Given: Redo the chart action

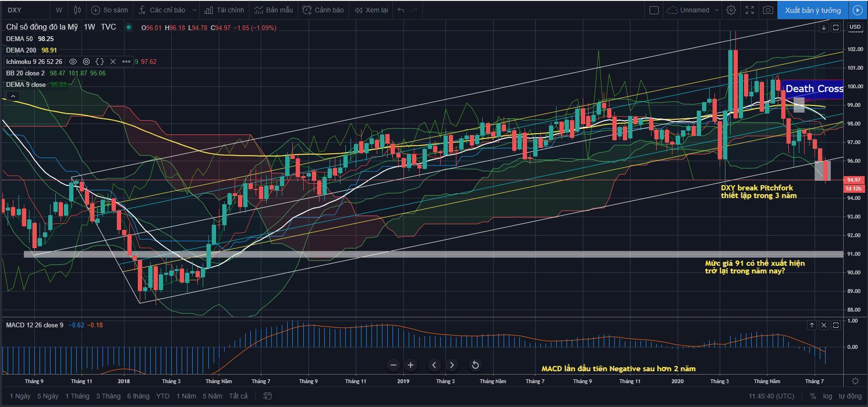Looking at the screenshot, I should pyautogui.click(x=414, y=10).
